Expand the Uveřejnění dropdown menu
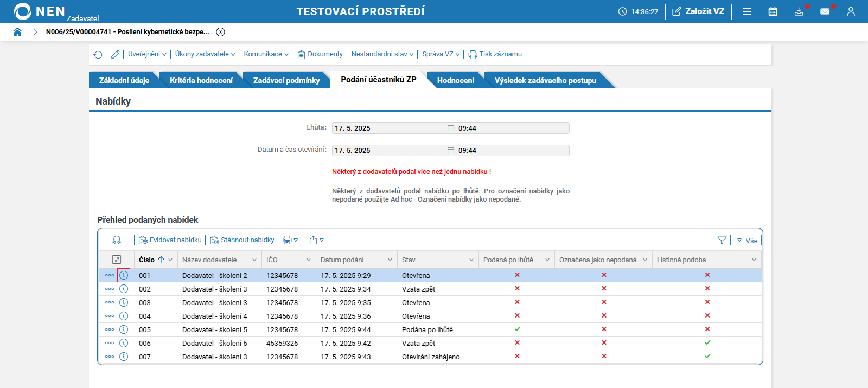 point(147,54)
